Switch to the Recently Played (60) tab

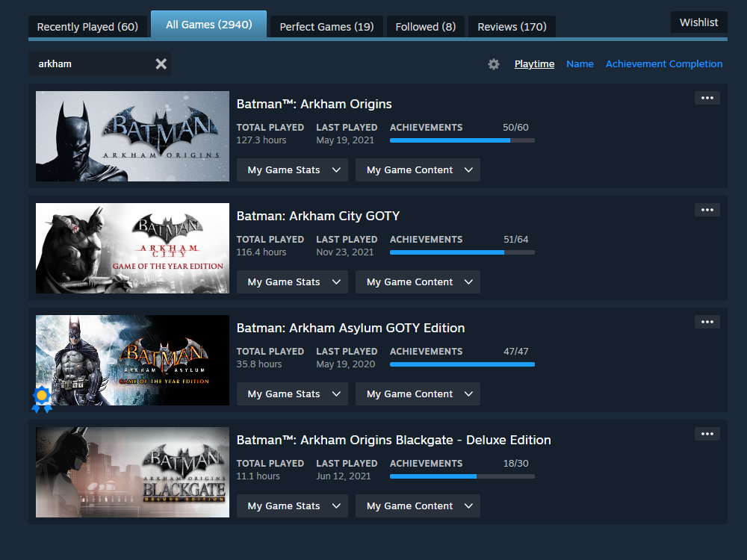click(x=87, y=27)
